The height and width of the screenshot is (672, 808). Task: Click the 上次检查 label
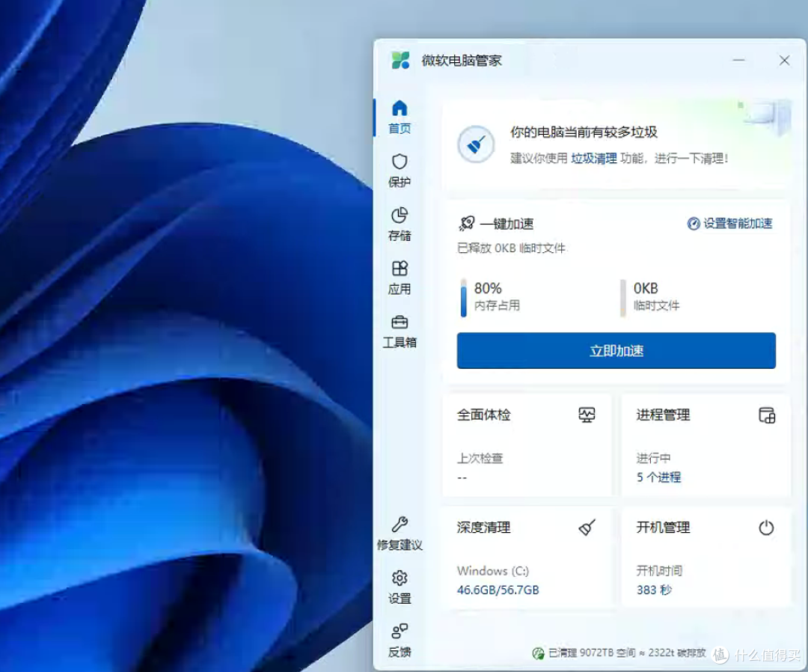[x=480, y=458]
